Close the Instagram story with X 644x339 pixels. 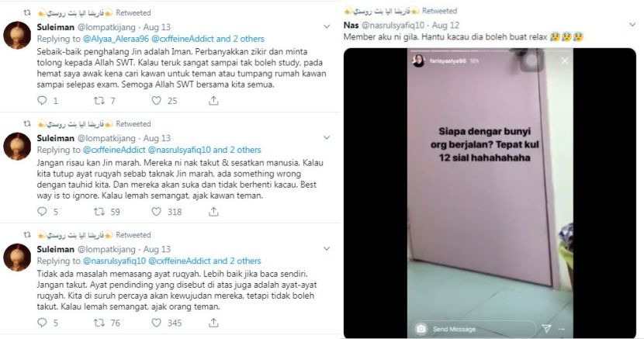[565, 61]
